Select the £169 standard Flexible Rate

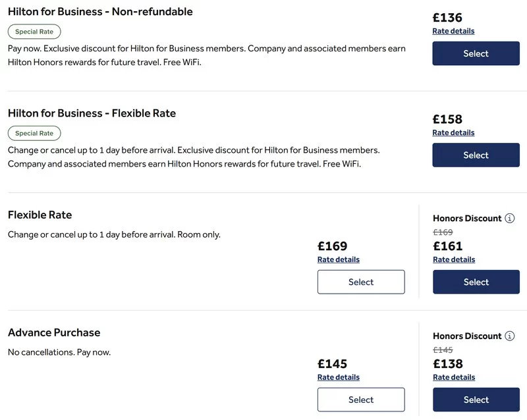coord(361,282)
